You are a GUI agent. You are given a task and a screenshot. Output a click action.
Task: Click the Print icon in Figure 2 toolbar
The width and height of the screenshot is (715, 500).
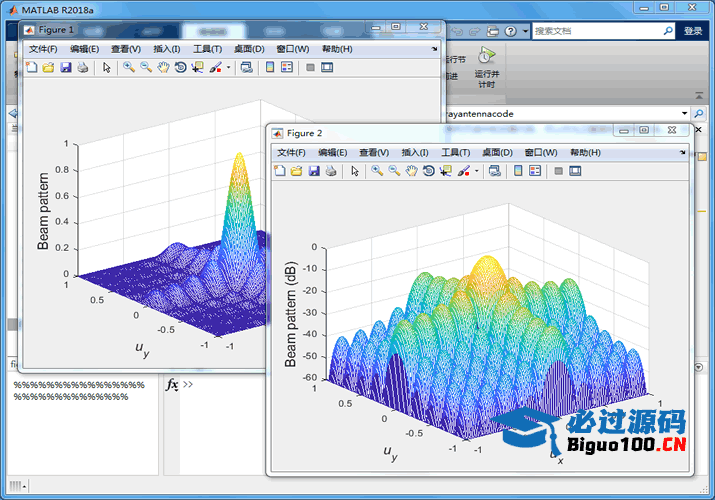(330, 171)
